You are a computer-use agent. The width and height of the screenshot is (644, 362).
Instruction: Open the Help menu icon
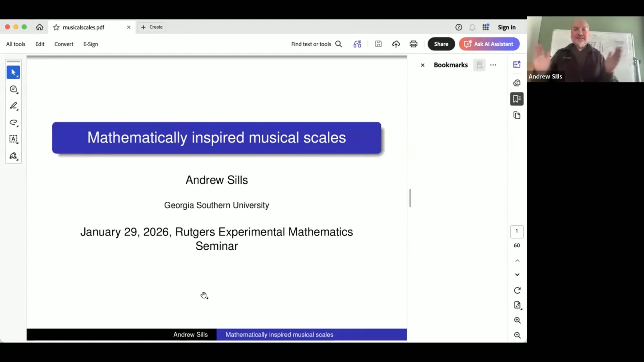[459, 27]
